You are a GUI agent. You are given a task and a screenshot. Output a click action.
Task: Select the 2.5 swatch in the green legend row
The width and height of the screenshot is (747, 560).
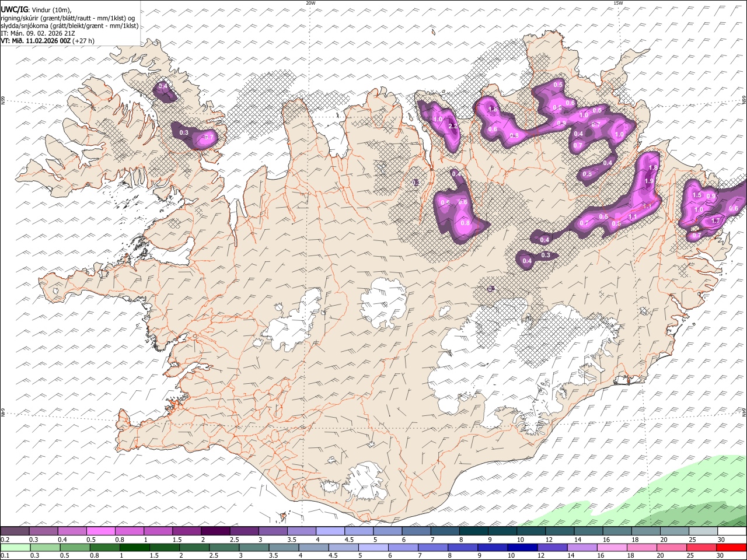pyautogui.click(x=224, y=547)
